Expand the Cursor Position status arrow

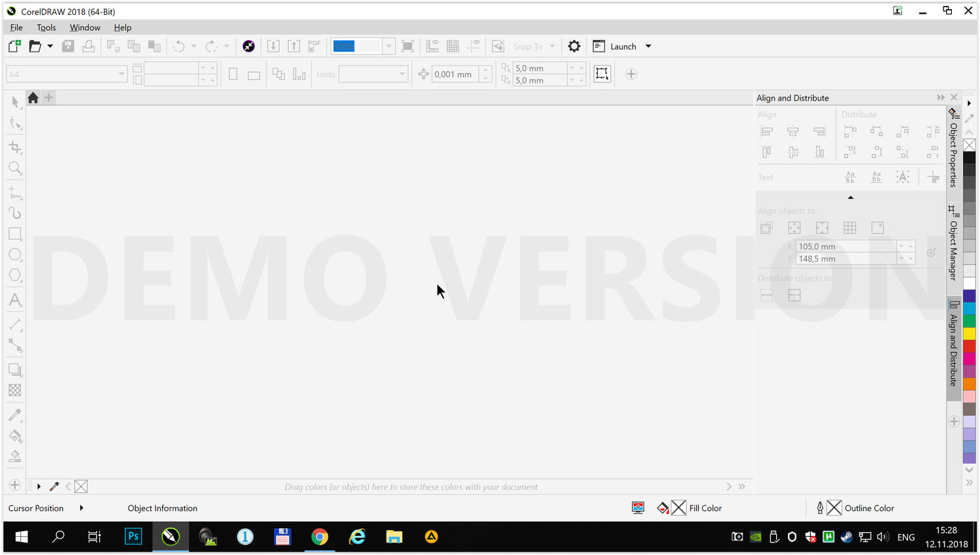(81, 508)
